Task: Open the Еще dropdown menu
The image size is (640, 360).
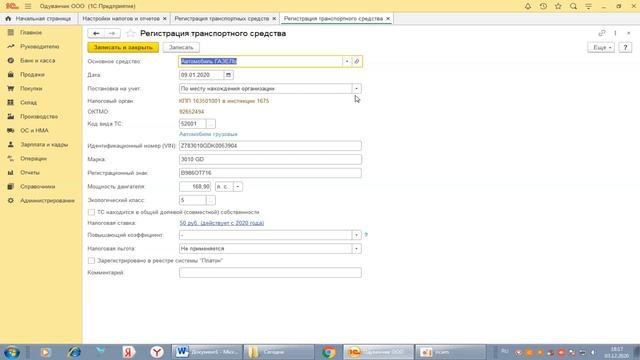Action: point(601,47)
